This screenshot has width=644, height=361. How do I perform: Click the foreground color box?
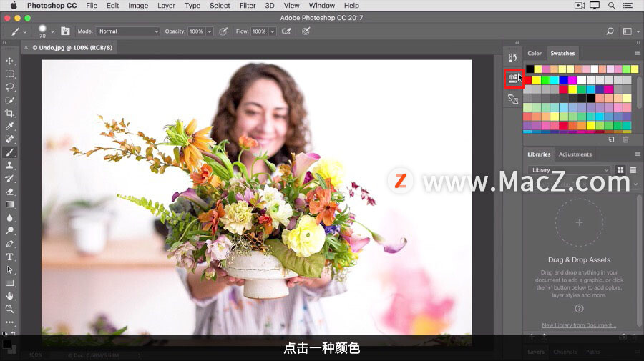click(x=6, y=344)
